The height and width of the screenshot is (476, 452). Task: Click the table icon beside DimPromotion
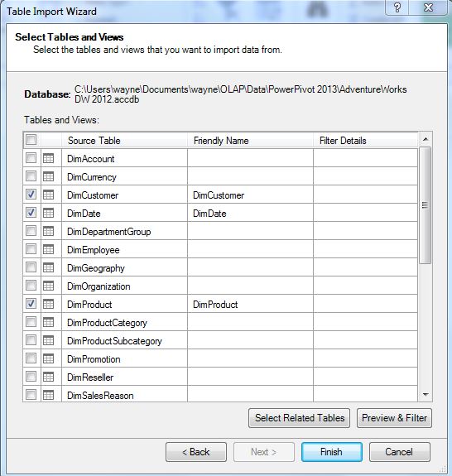[48, 358]
